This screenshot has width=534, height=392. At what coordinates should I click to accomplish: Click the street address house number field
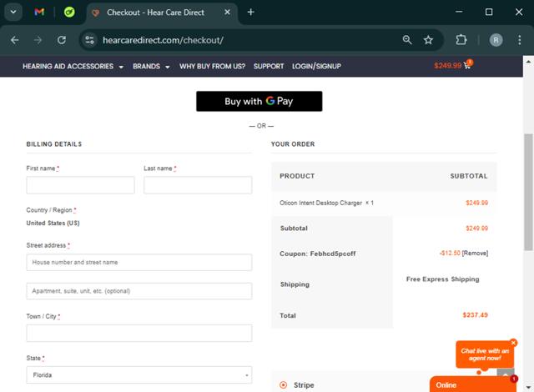tap(139, 263)
